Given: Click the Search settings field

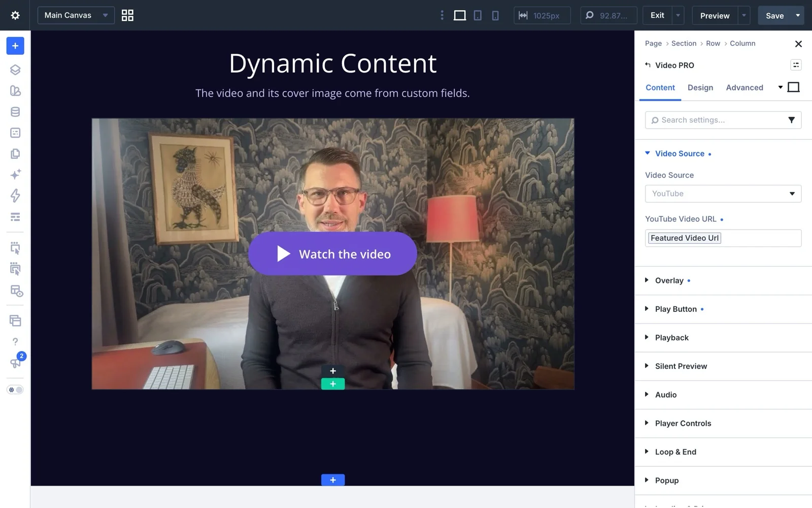Looking at the screenshot, I should [723, 120].
